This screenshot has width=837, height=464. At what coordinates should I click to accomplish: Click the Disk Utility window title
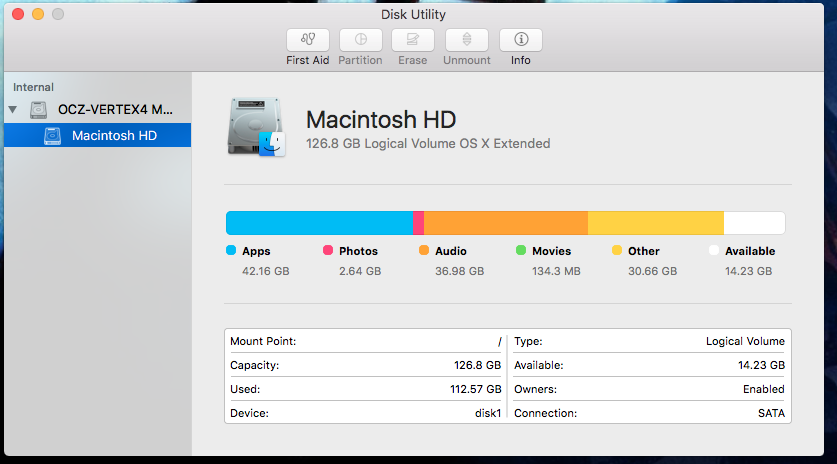[413, 14]
